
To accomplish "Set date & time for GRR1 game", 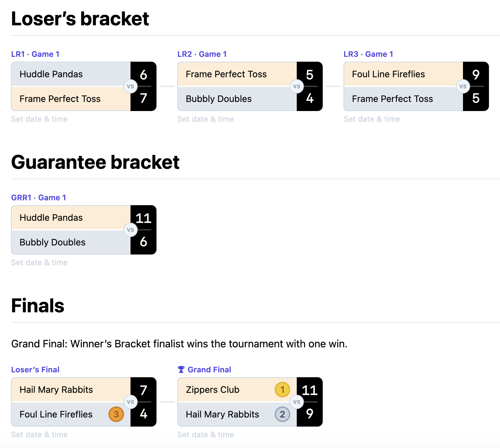I will pyautogui.click(x=39, y=263).
